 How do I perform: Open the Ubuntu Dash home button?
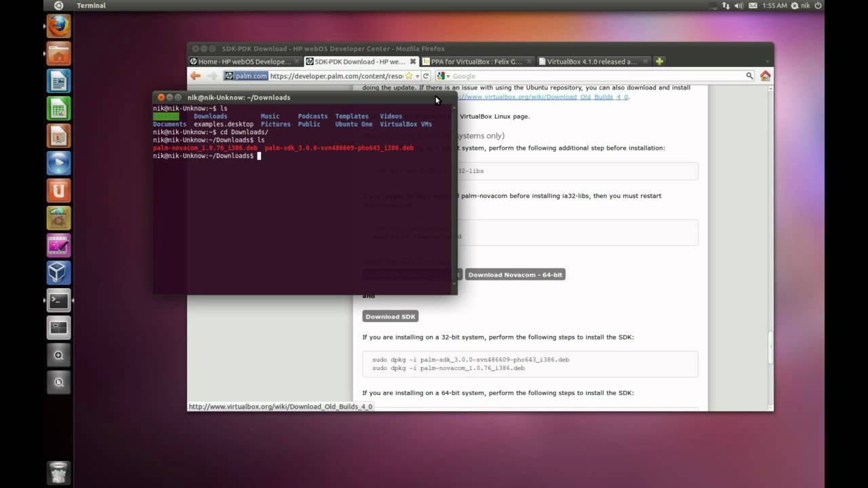click(58, 5)
